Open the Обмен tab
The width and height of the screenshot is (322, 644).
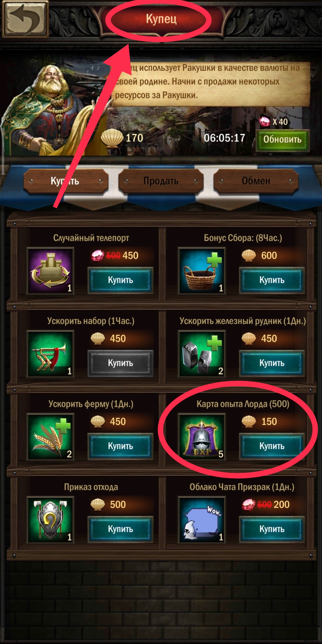click(x=256, y=181)
